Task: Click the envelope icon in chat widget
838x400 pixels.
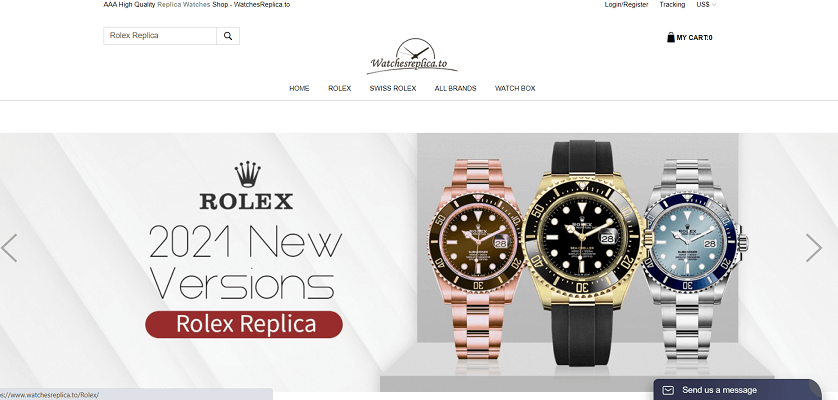Action: pyautogui.click(x=668, y=390)
